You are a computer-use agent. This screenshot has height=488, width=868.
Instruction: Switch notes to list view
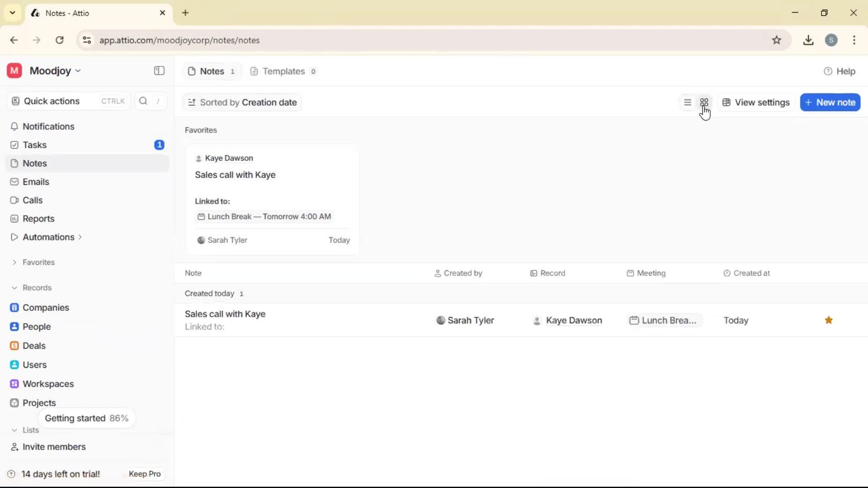[x=687, y=102]
